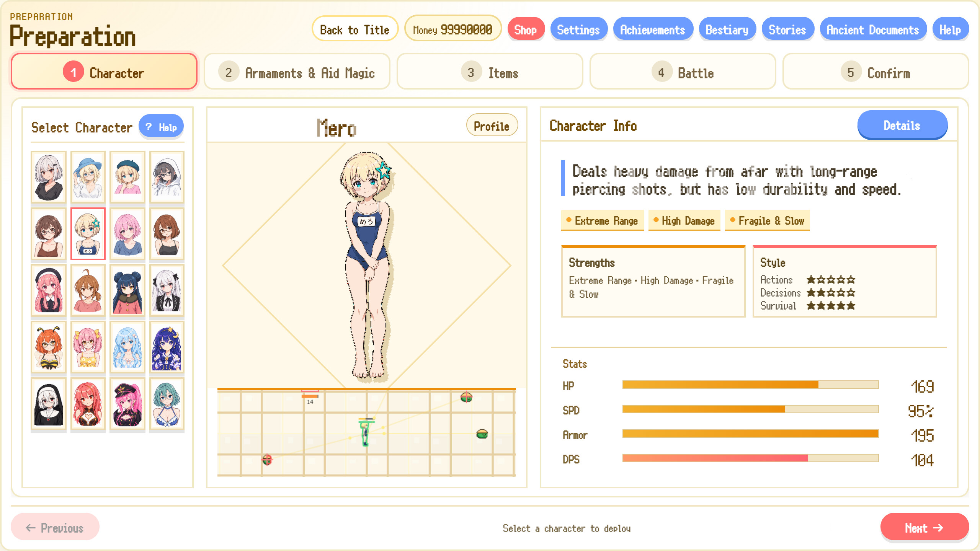This screenshot has width=980, height=551.
Task: Pick the pink-haired girl with officer cap
Action: point(127,404)
